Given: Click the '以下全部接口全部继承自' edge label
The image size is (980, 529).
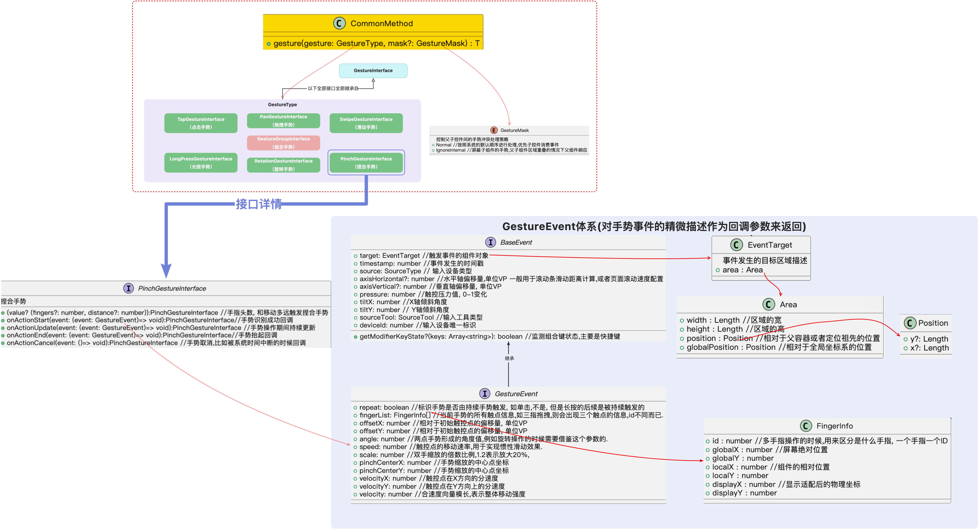Looking at the screenshot, I should 333,88.
